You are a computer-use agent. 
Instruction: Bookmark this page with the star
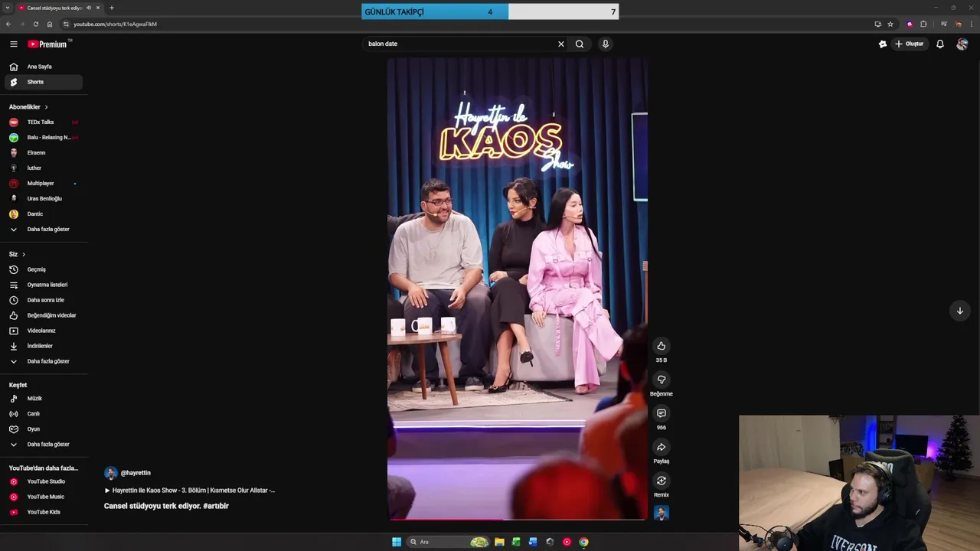[890, 24]
